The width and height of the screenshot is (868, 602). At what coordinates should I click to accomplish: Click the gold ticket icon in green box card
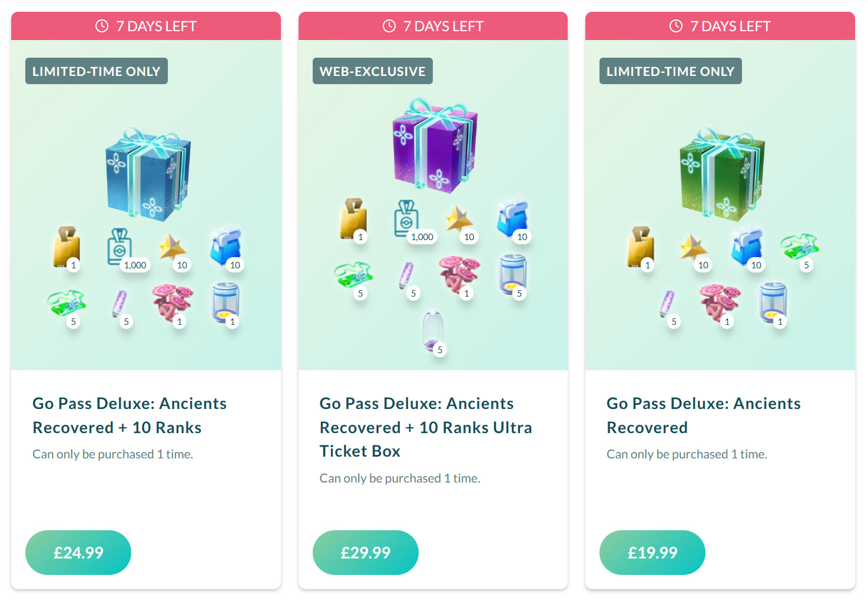640,247
